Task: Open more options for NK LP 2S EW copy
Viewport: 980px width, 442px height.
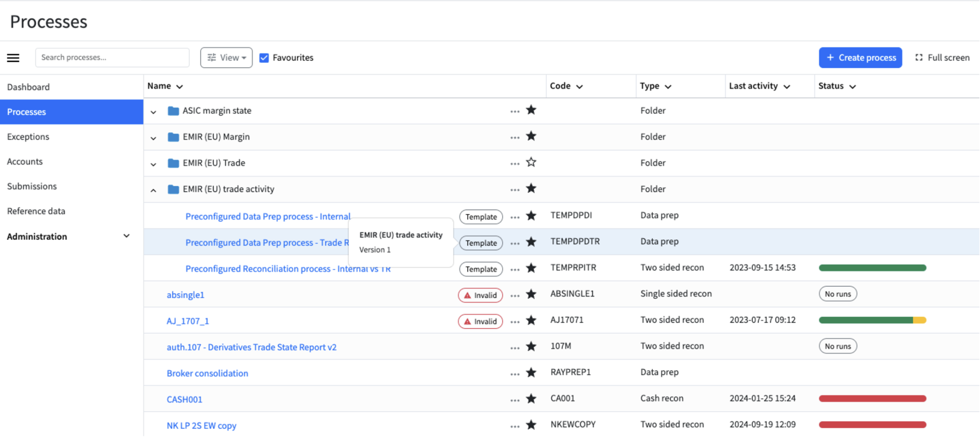Action: pyautogui.click(x=514, y=426)
